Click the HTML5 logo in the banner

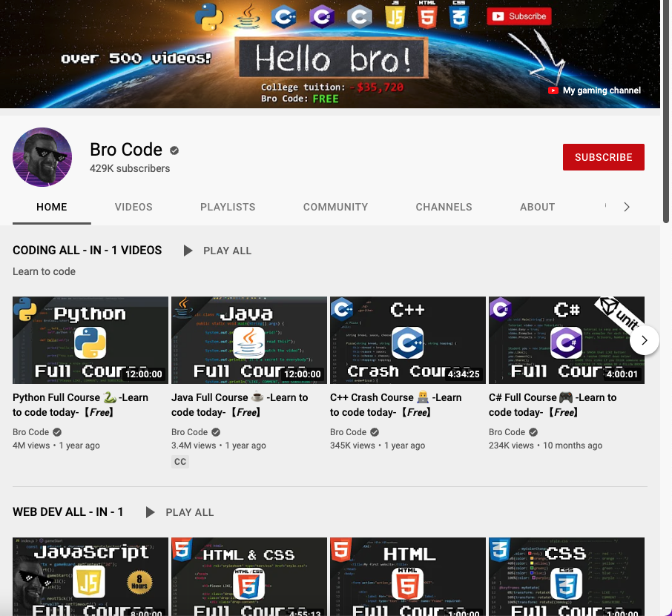click(x=427, y=16)
